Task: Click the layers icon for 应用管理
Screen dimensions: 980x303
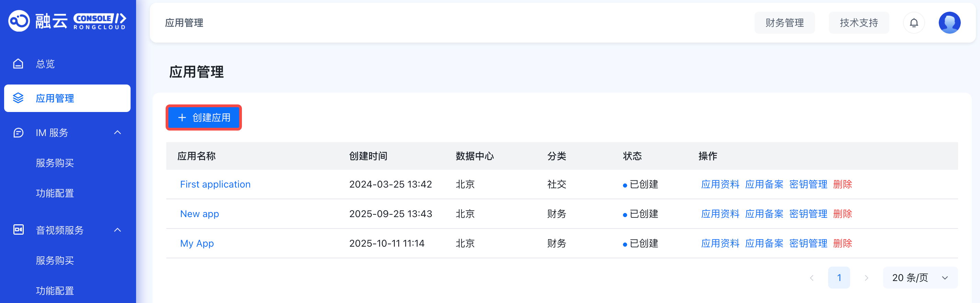Action: 18,98
